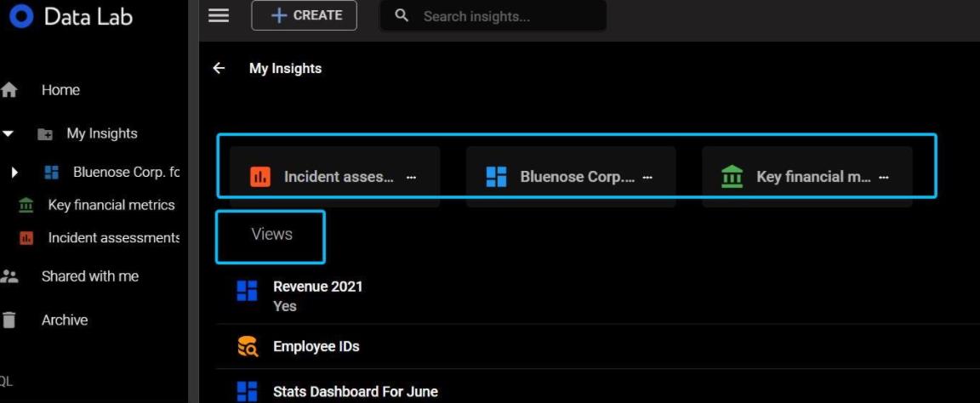980x403 pixels.
Task: Open Incident assessments in sidebar
Action: tap(114, 238)
